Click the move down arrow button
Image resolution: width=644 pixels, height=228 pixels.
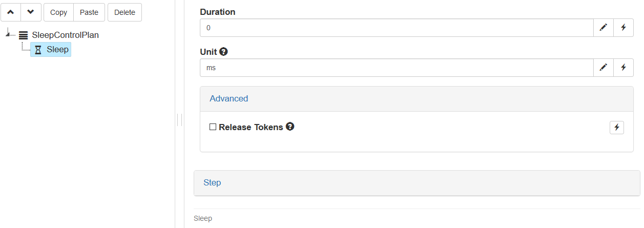pos(31,12)
